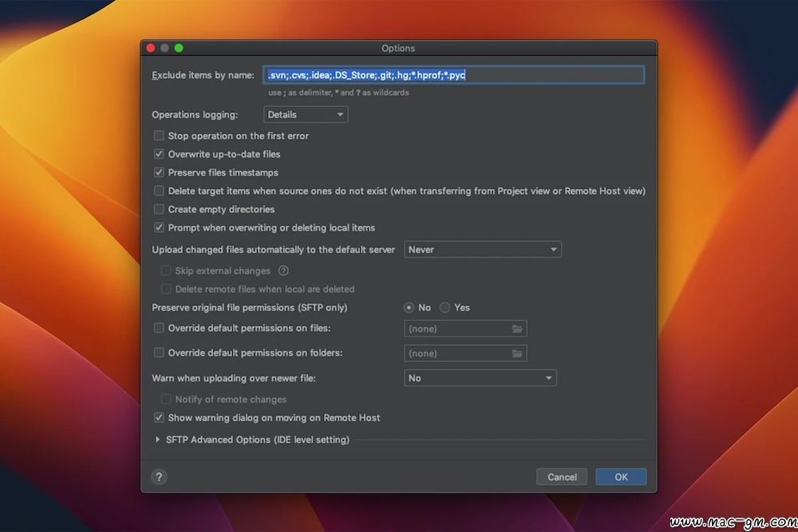798x532 pixels.
Task: Uncheck Show warning dialog on moving
Action: 159,418
